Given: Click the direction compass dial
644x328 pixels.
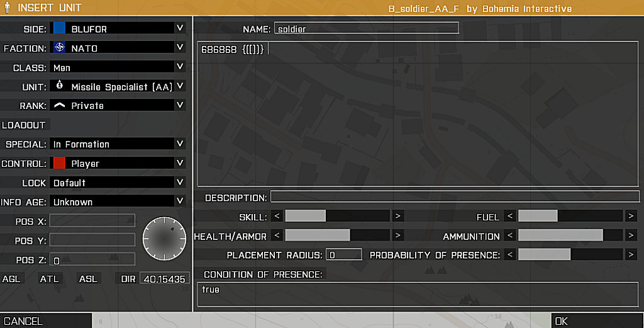Looking at the screenshot, I should (x=164, y=239).
